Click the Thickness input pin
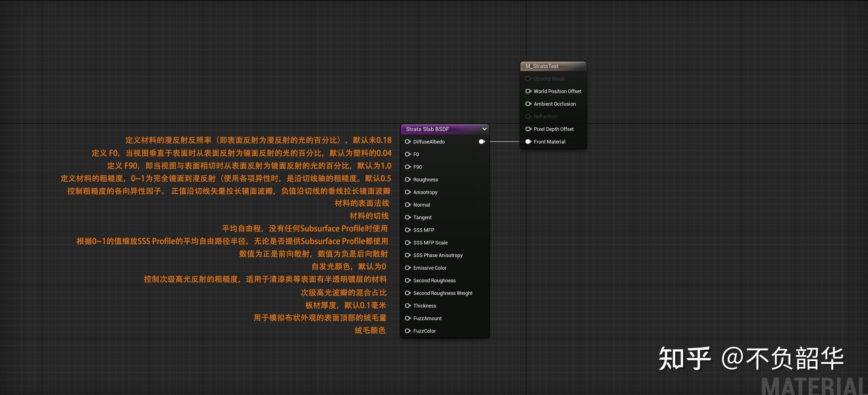The width and height of the screenshot is (868, 395). click(408, 306)
